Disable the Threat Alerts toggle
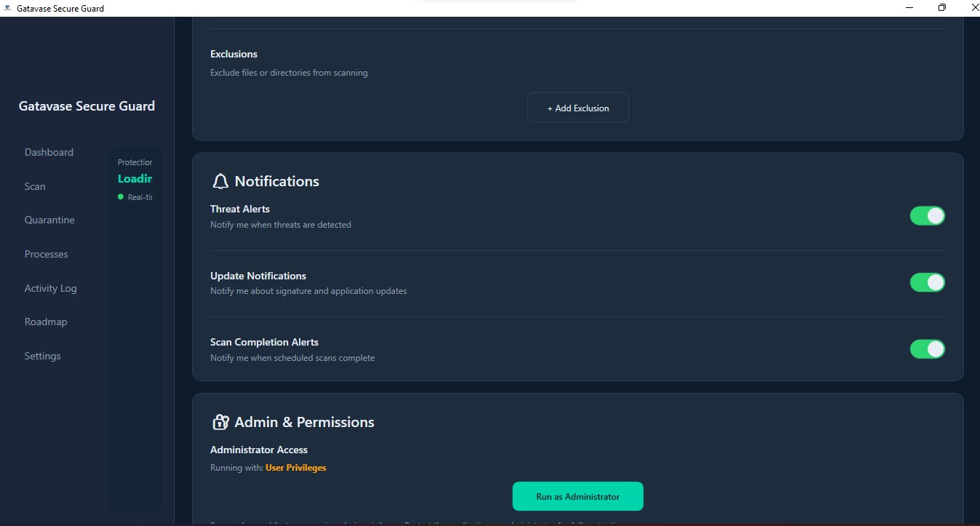 927,216
